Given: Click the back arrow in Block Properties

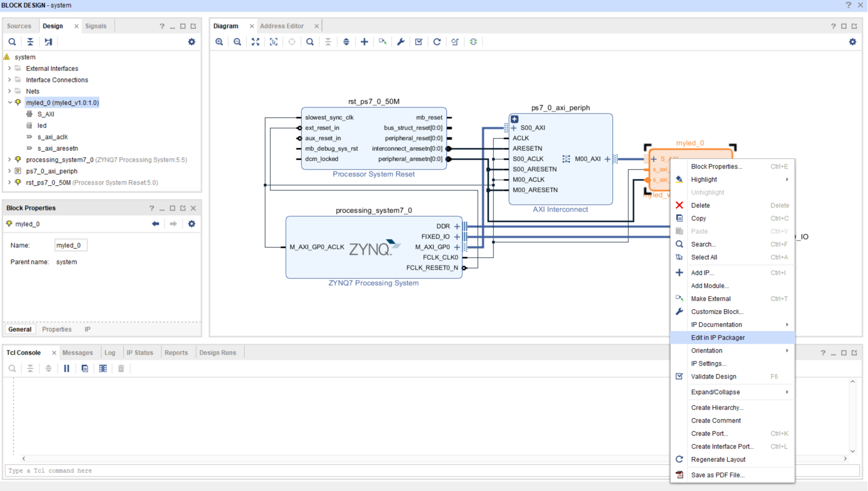Looking at the screenshot, I should tap(156, 224).
